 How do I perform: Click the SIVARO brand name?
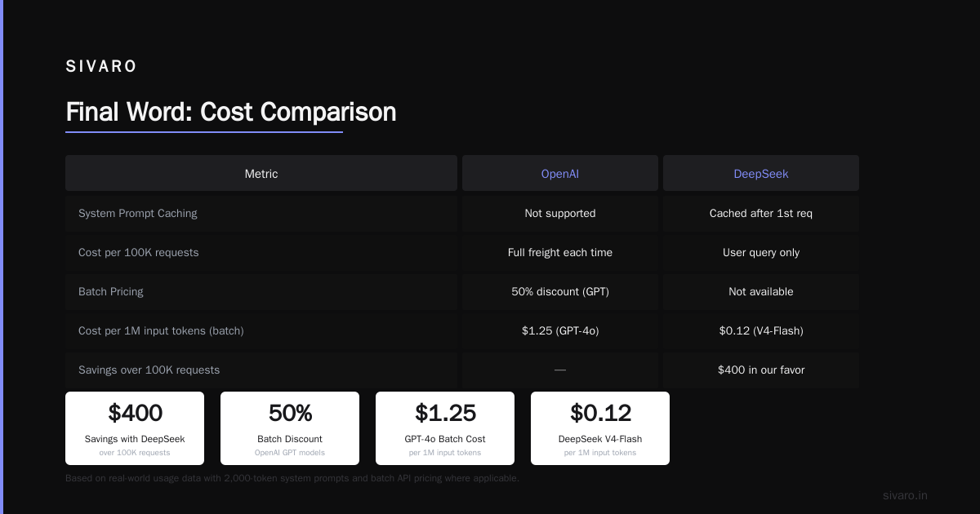click(x=101, y=67)
